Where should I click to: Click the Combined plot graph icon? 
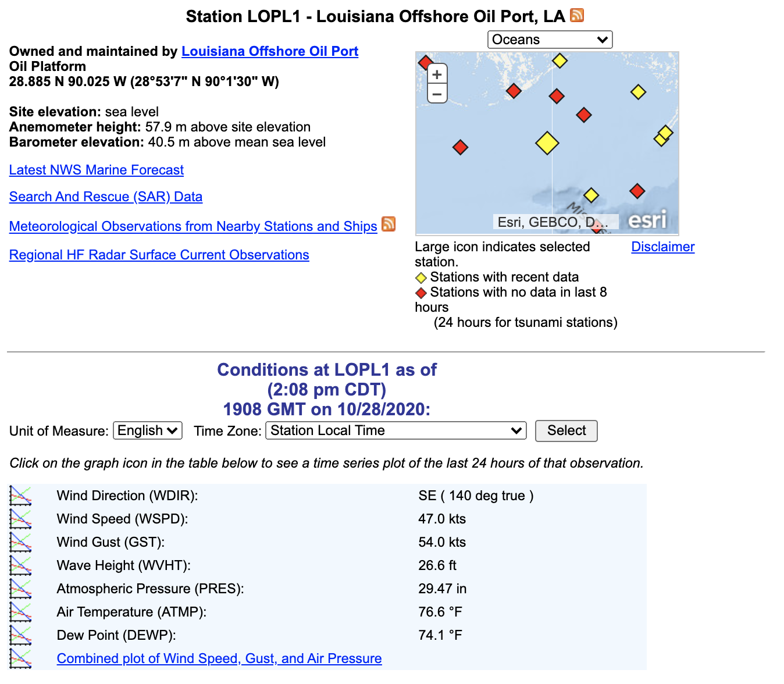[x=20, y=658]
